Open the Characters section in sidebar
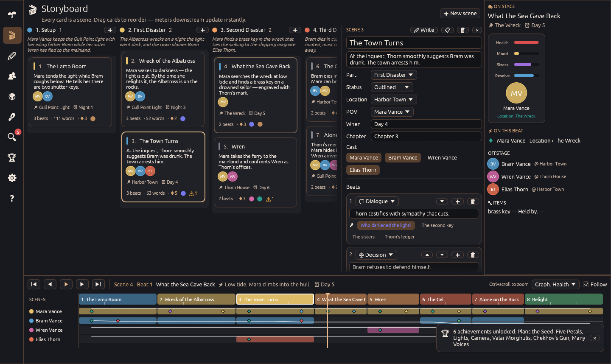611x364 pixels. (12, 76)
